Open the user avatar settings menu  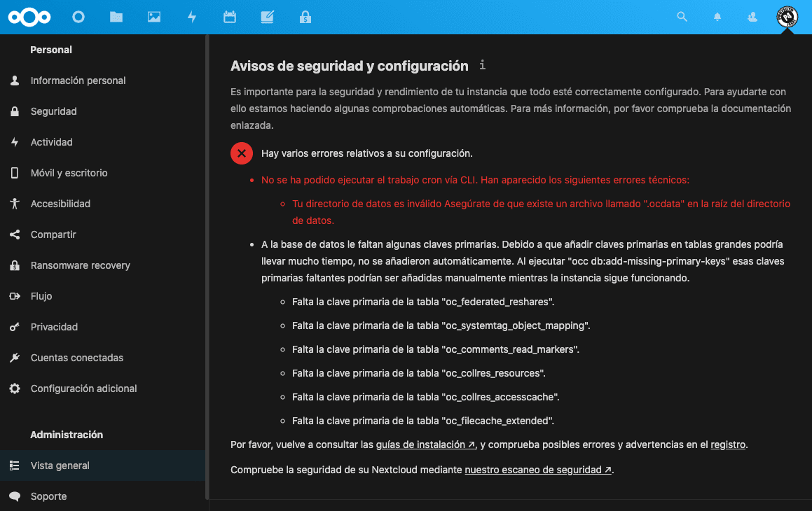786,17
